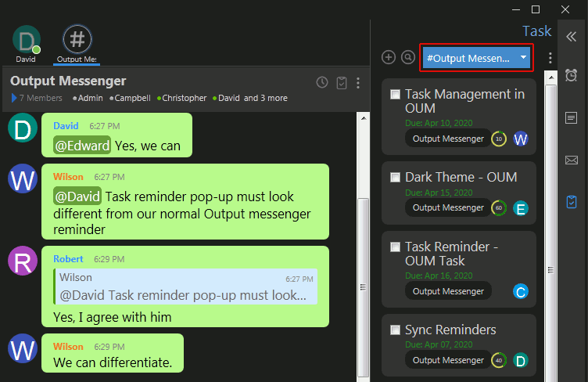
Task: Click the 'Dark Theme - OUM' task title
Action: (461, 177)
